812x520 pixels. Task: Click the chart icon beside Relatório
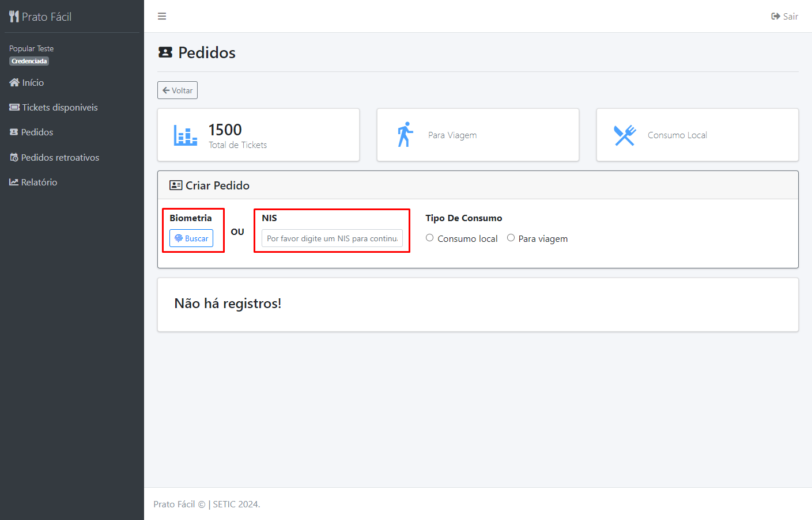pyautogui.click(x=14, y=182)
